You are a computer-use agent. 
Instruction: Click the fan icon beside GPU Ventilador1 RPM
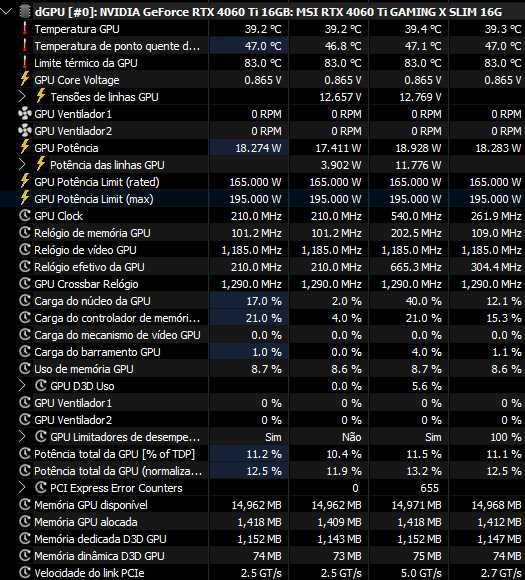coord(25,114)
